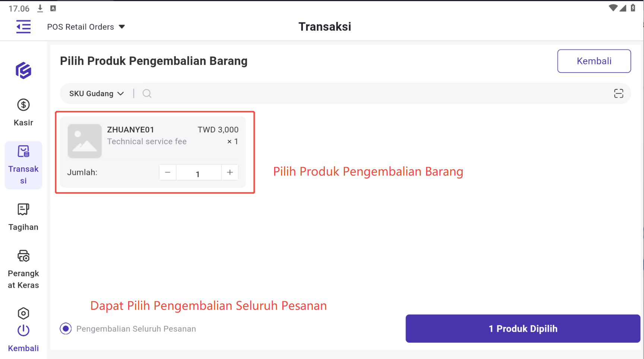Toggle Pengembalian Seluruh Pesanan radio button

66,329
